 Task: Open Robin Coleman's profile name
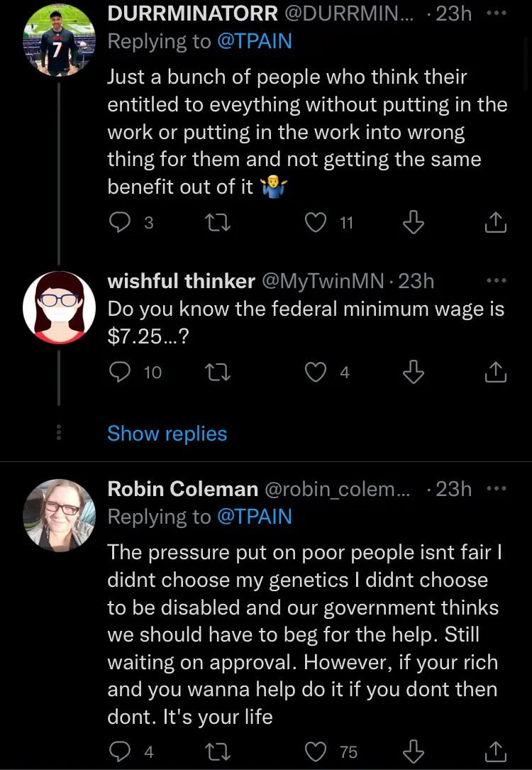pos(182,489)
